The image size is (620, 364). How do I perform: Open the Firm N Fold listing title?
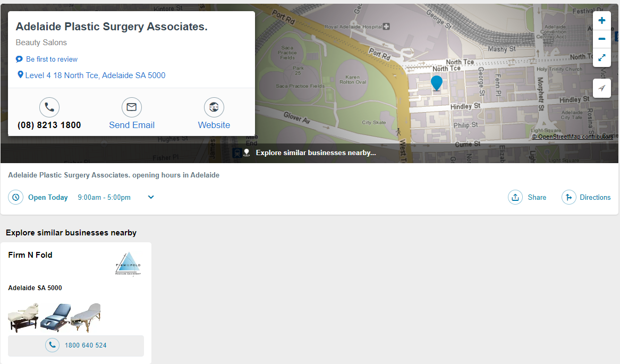point(30,255)
